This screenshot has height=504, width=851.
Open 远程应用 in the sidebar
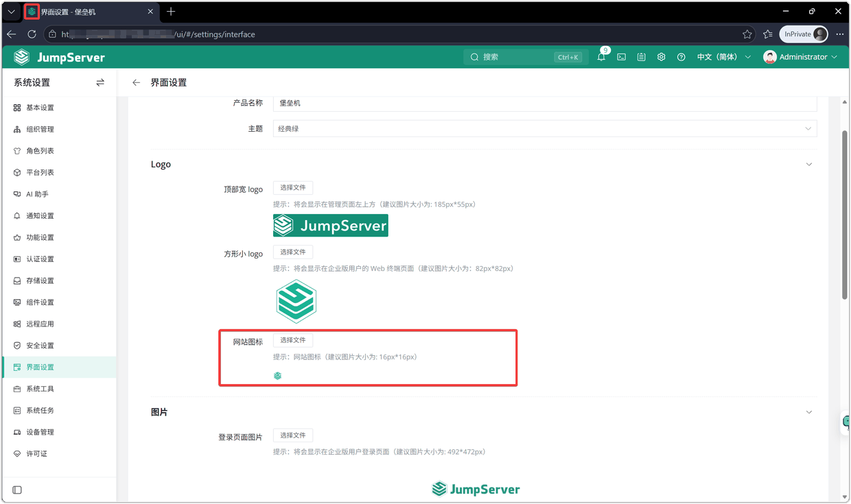[x=59, y=324]
